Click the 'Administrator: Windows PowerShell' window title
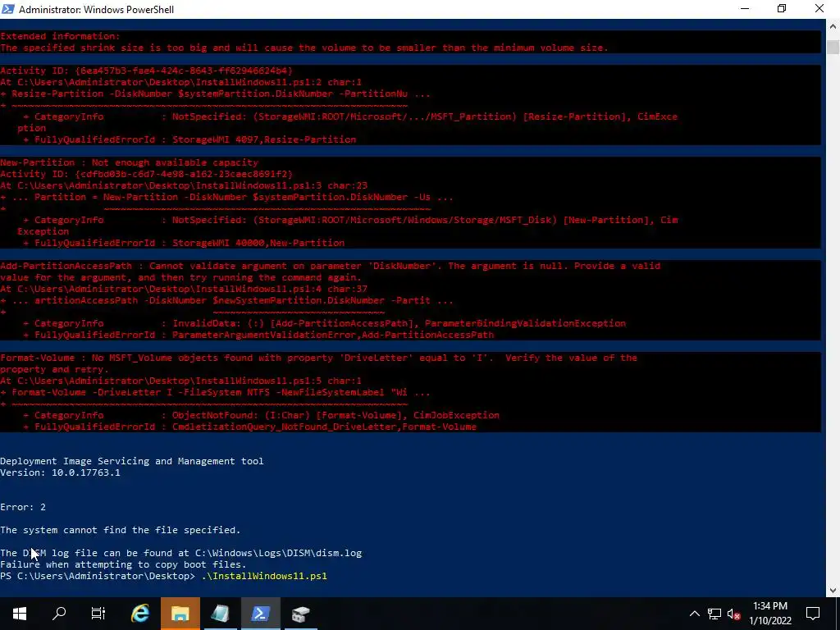Image resolution: width=840 pixels, height=630 pixels. pos(97,10)
